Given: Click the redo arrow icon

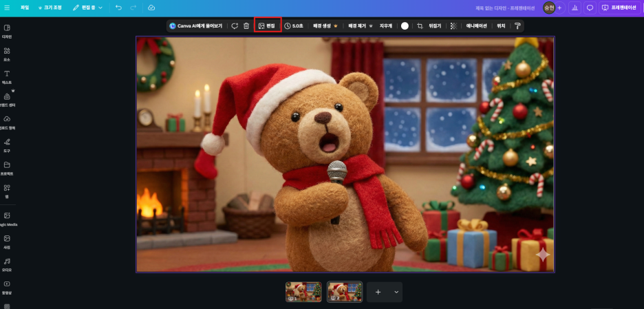Looking at the screenshot, I should [133, 8].
